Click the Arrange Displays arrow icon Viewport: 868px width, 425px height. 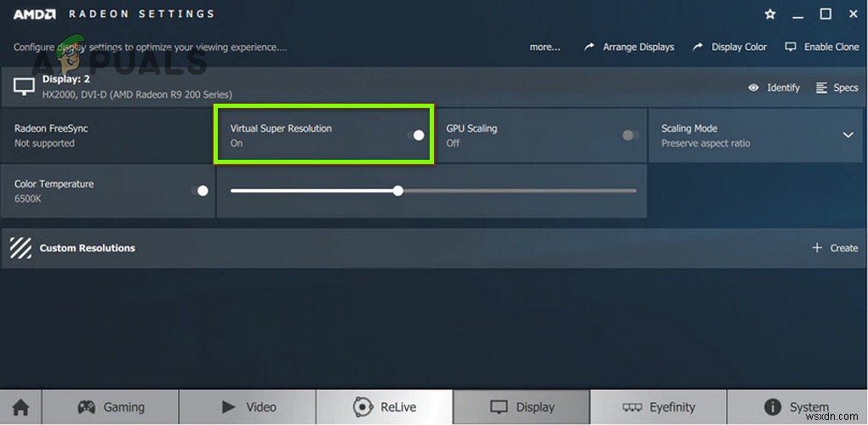590,48
